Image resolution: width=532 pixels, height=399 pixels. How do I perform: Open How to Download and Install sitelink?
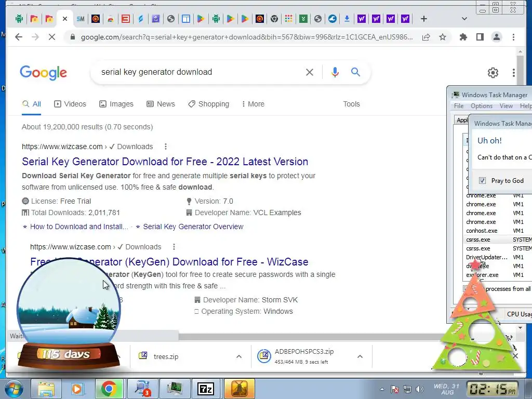[79, 227]
